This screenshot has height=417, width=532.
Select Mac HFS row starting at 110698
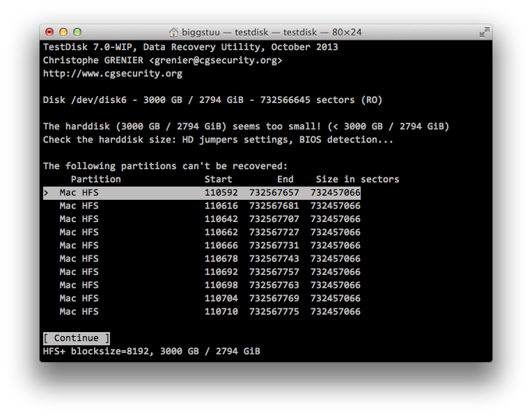201,285
